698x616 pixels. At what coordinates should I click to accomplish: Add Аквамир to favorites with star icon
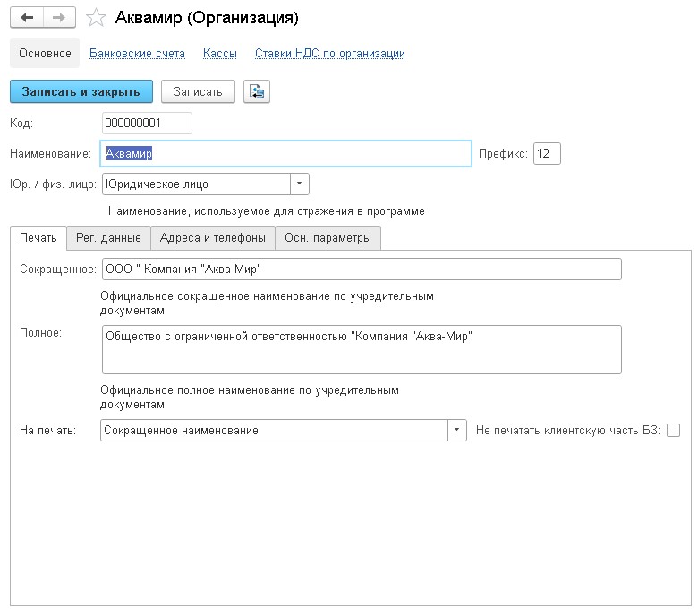pyautogui.click(x=96, y=18)
